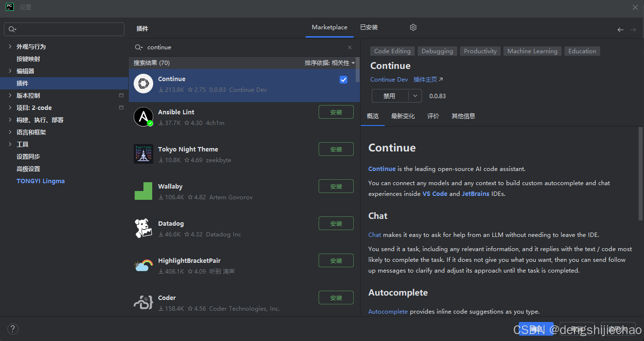Click the PyCharm logo icon in title bar
Viewport: 644px width, 341px height.
tap(9, 7)
